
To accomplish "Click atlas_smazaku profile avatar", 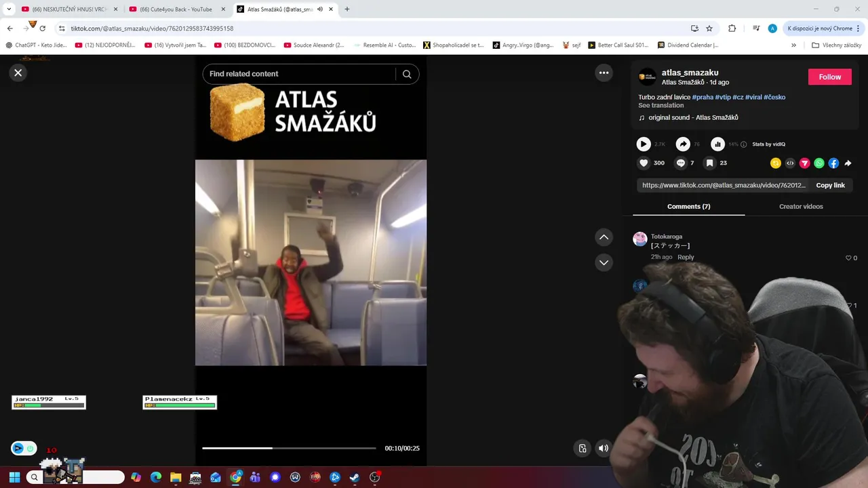I will coord(647,77).
